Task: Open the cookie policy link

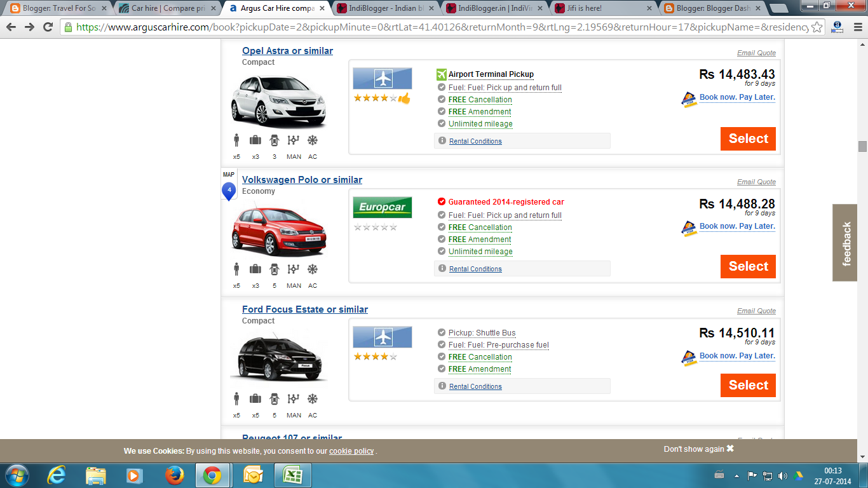Action: 351,451
